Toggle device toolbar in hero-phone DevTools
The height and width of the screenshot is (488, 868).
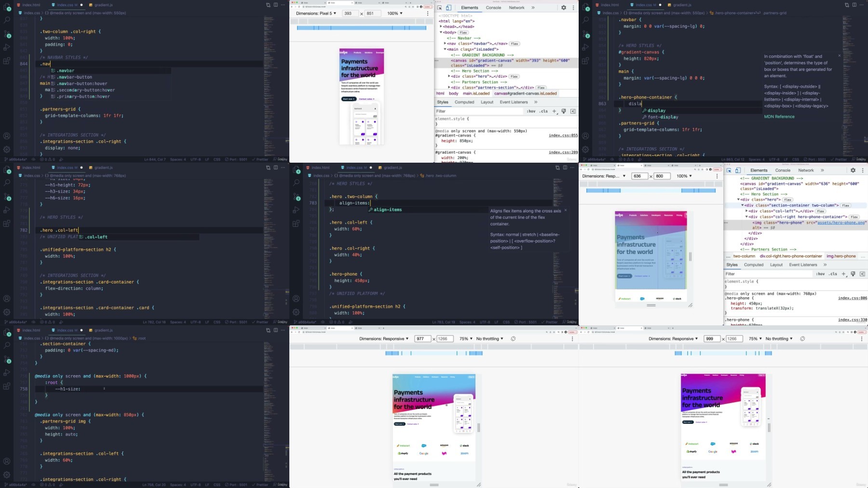(738, 170)
